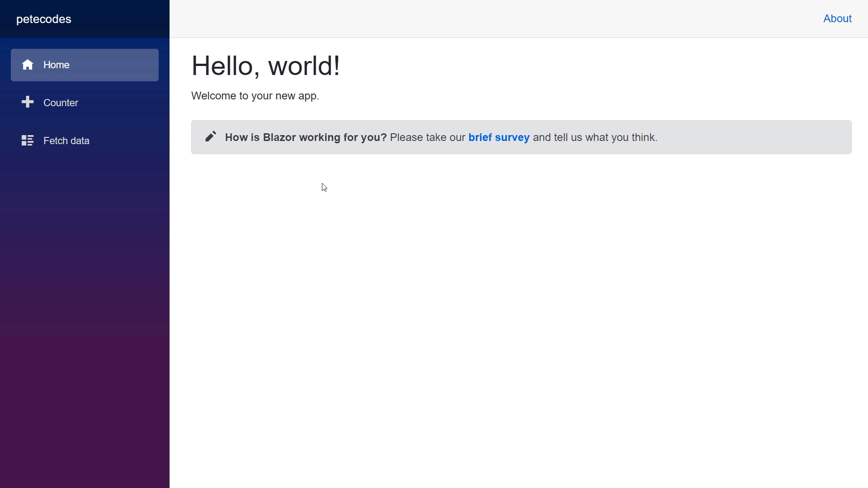
Task: Click the Home label text
Action: pos(57,65)
